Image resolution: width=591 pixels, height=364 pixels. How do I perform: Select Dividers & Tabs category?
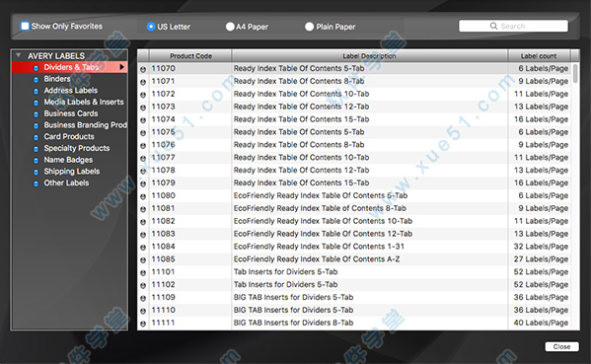[71, 67]
